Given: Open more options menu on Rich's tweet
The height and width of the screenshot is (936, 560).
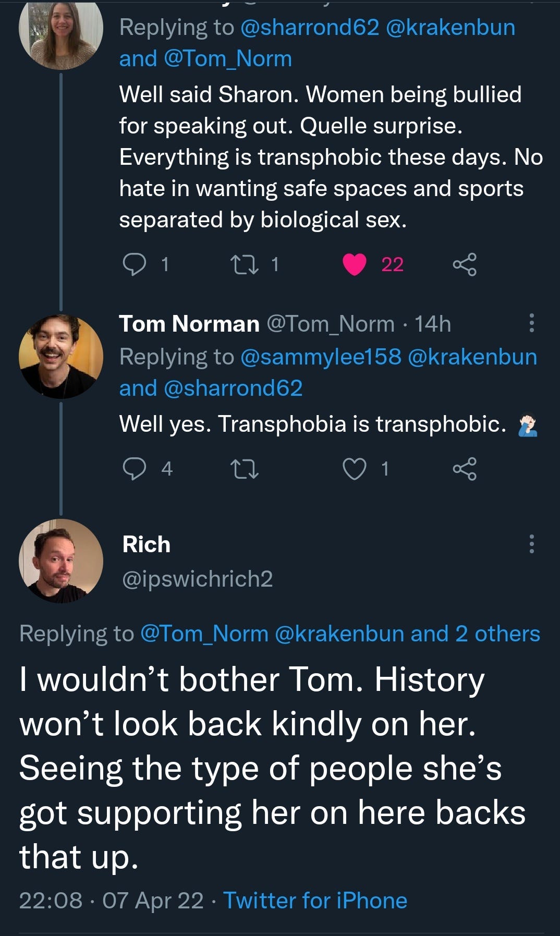Looking at the screenshot, I should pos(531,544).
